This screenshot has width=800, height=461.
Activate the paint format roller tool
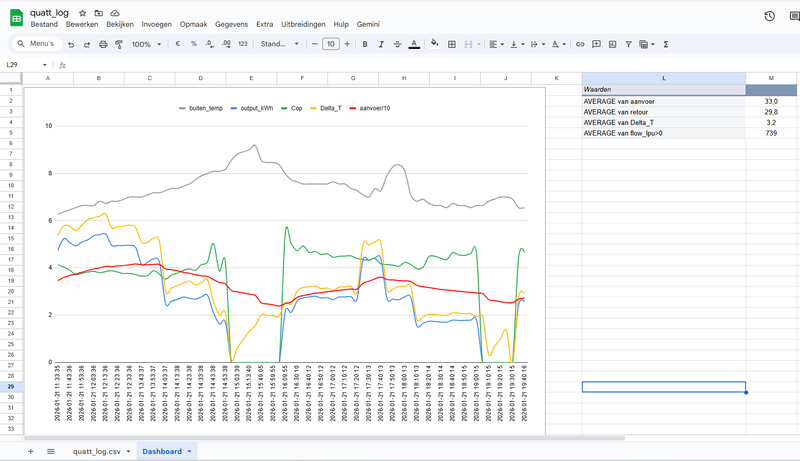pyautogui.click(x=119, y=44)
